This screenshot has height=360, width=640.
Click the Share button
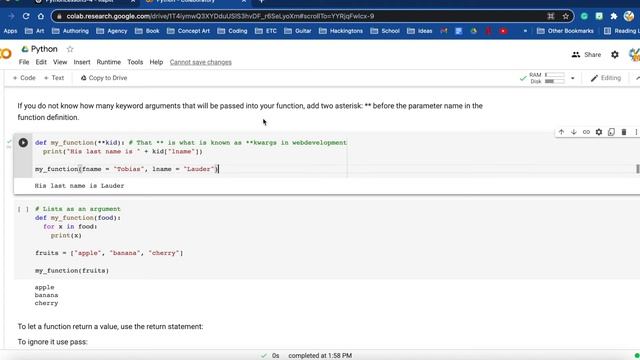coord(587,55)
